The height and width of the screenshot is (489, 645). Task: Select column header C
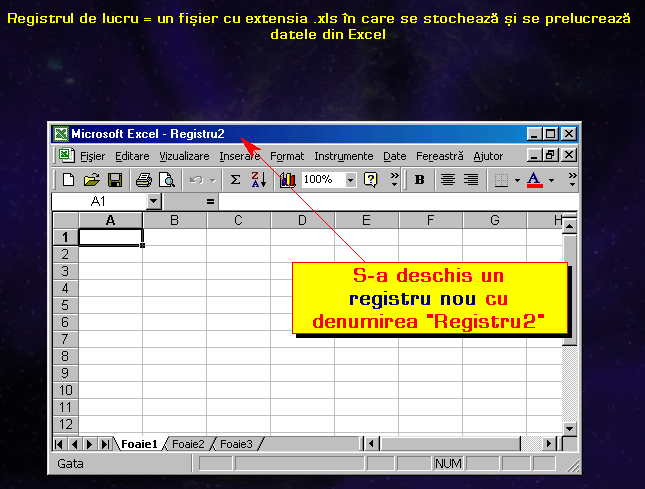tap(238, 220)
